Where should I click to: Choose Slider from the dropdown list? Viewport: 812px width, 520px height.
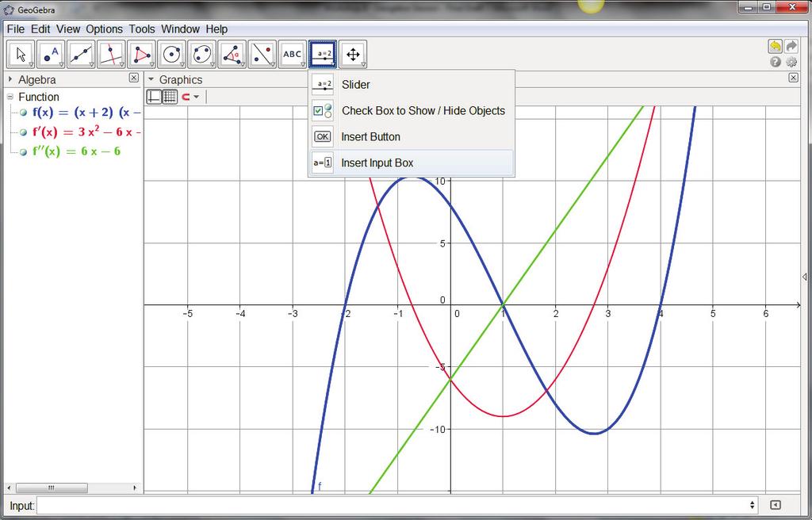click(411, 85)
